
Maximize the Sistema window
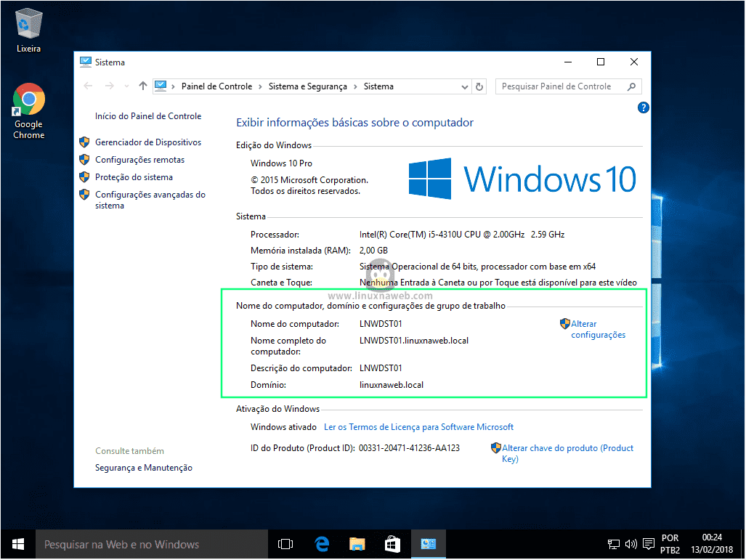point(601,62)
